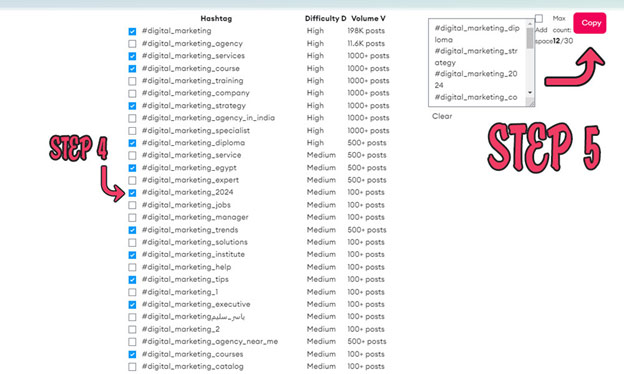This screenshot has height=374, width=624.
Task: Click the #digital_marketing_2024 hashtag label
Action: (187, 192)
